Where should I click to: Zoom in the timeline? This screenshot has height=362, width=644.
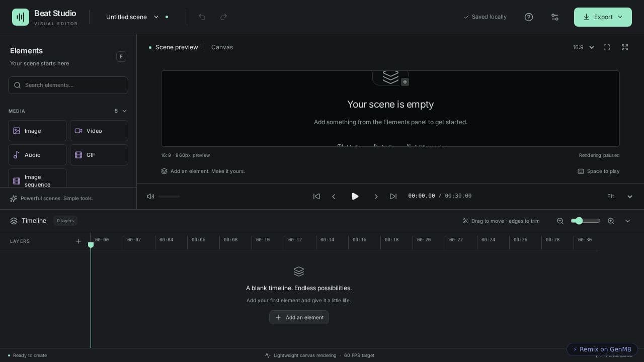[x=611, y=221]
